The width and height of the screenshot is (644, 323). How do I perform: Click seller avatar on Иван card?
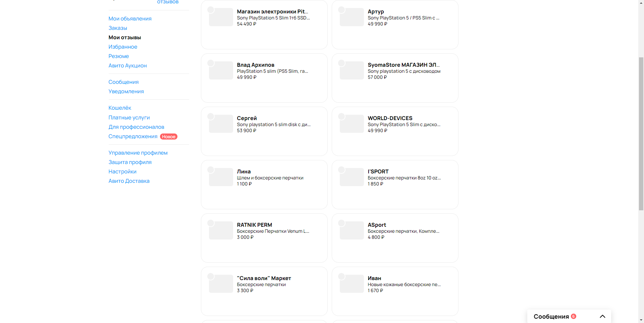pyautogui.click(x=341, y=276)
